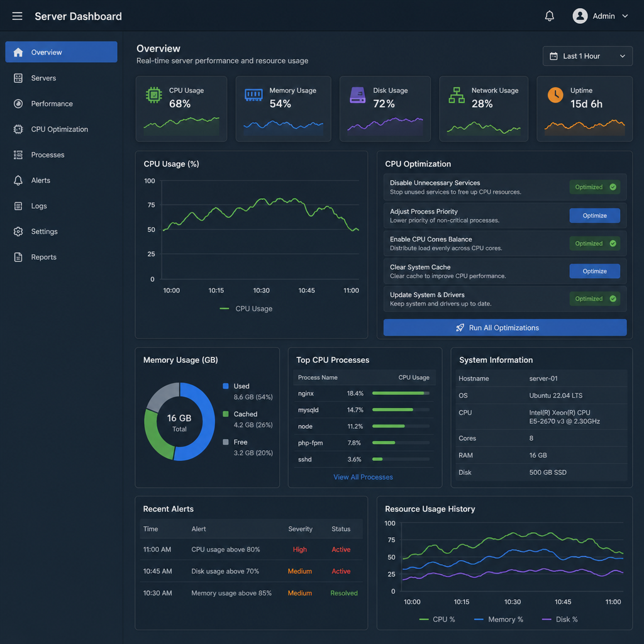This screenshot has width=644, height=644.
Task: Click Optimized badge for Disable Unnecessary Services
Action: (594, 187)
